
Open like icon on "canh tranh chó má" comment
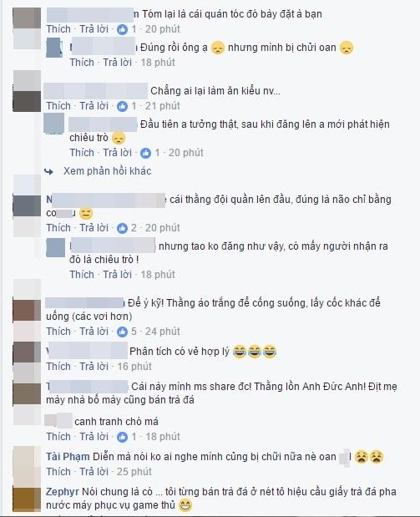coord(122,437)
